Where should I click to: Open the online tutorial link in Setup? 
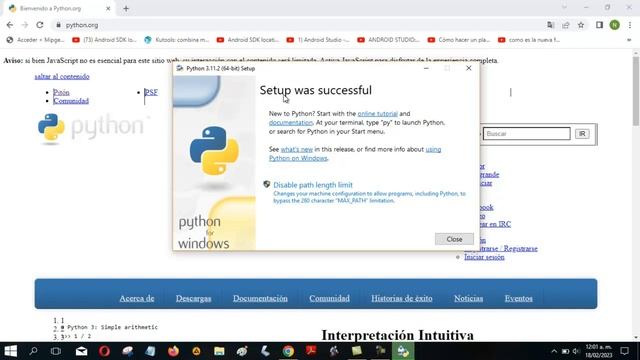pos(378,113)
